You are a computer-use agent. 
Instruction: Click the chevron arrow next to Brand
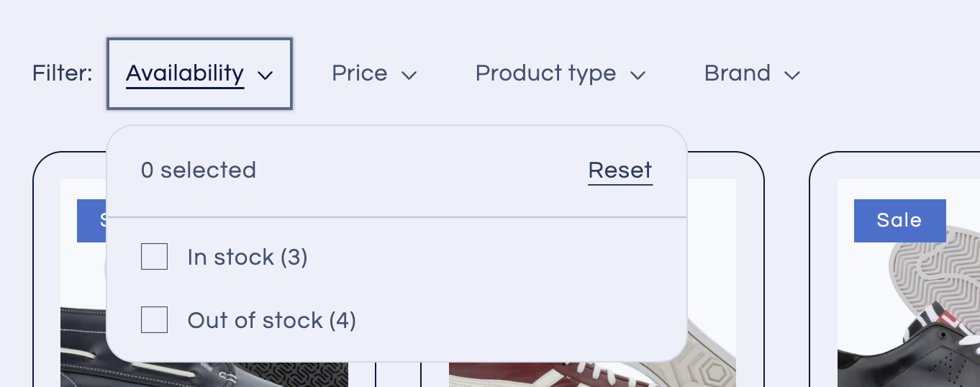tap(792, 75)
